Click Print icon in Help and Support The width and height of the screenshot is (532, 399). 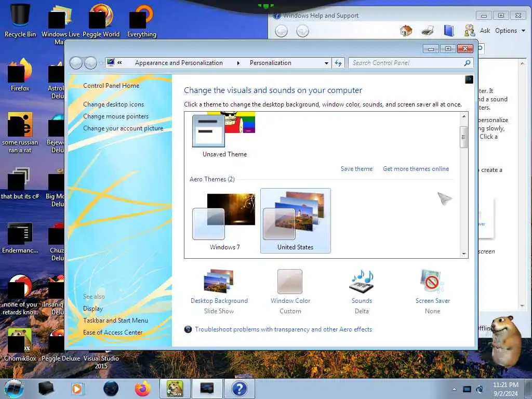pyautogui.click(x=428, y=31)
